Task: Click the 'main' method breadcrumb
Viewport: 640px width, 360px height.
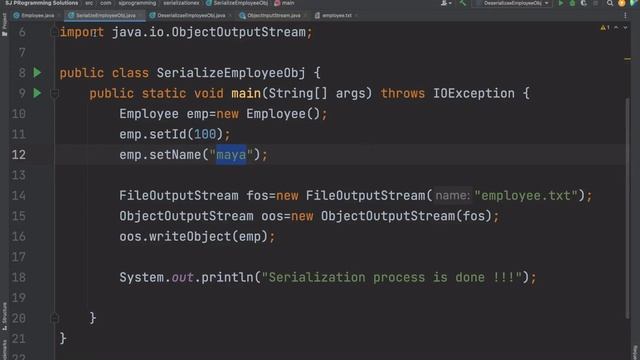Action: pos(284,3)
